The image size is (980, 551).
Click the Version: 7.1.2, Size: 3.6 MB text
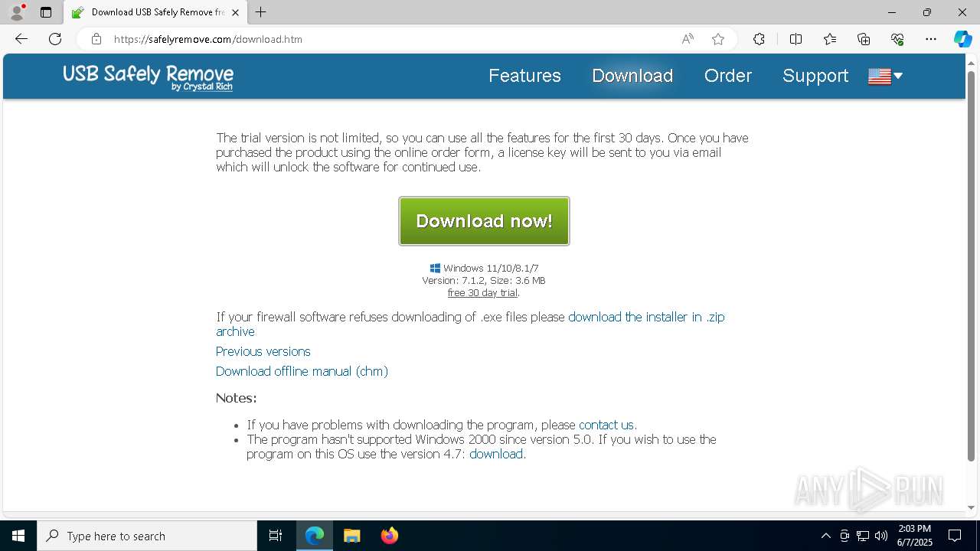tap(484, 280)
